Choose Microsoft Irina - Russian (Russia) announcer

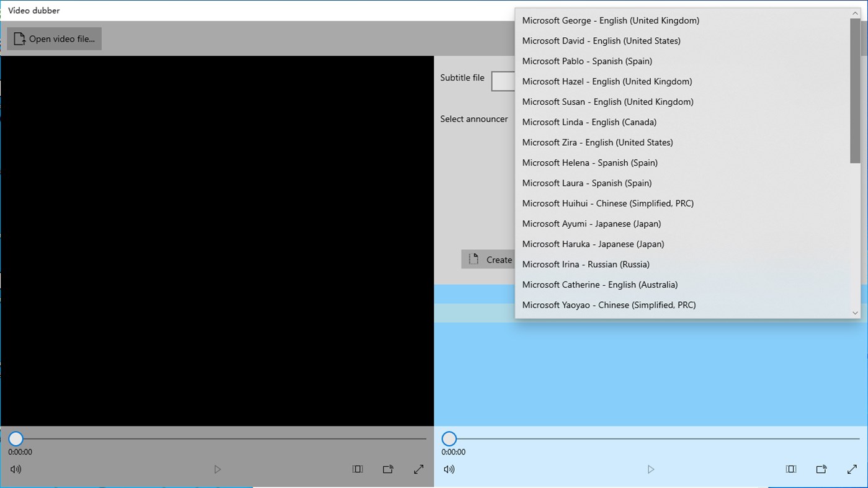[x=586, y=264]
